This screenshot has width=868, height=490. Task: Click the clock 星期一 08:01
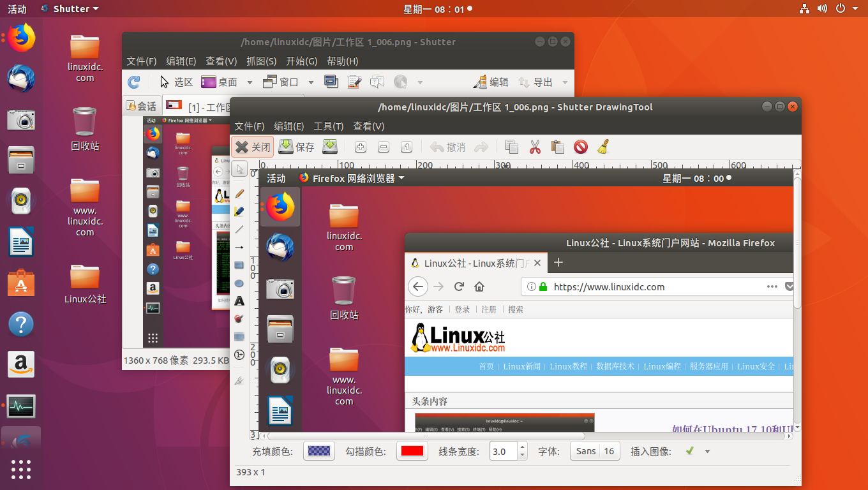click(x=438, y=9)
